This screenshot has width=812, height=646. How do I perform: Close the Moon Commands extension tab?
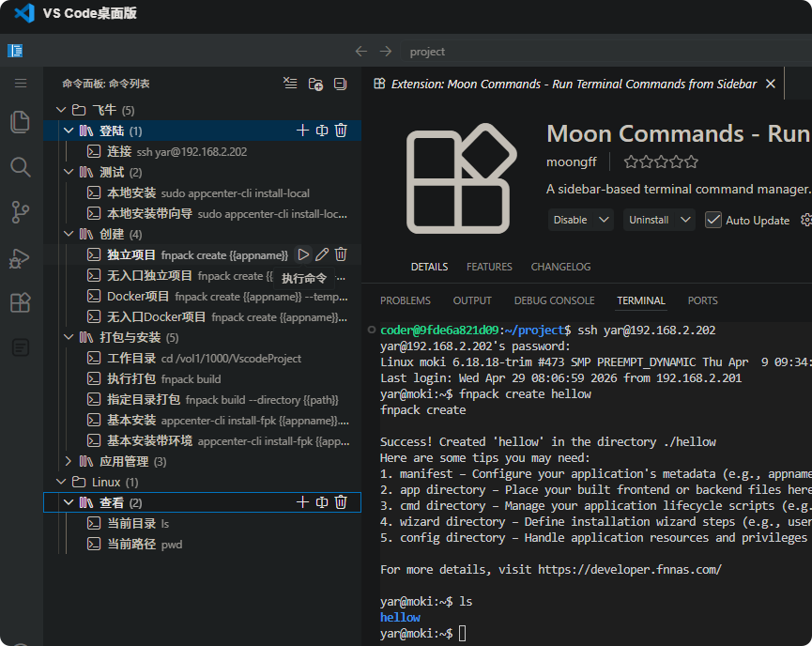tap(771, 84)
